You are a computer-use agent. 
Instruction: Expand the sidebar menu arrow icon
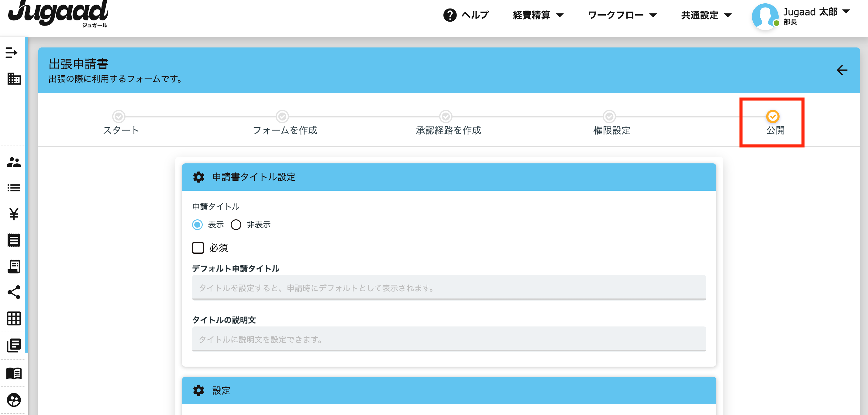[x=12, y=53]
